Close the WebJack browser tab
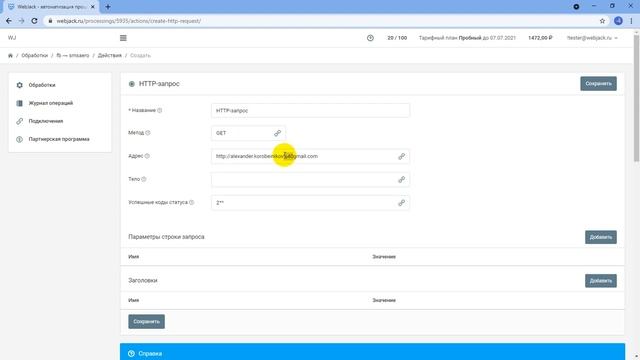Image resolution: width=640 pixels, height=360 pixels. click(x=93, y=7)
